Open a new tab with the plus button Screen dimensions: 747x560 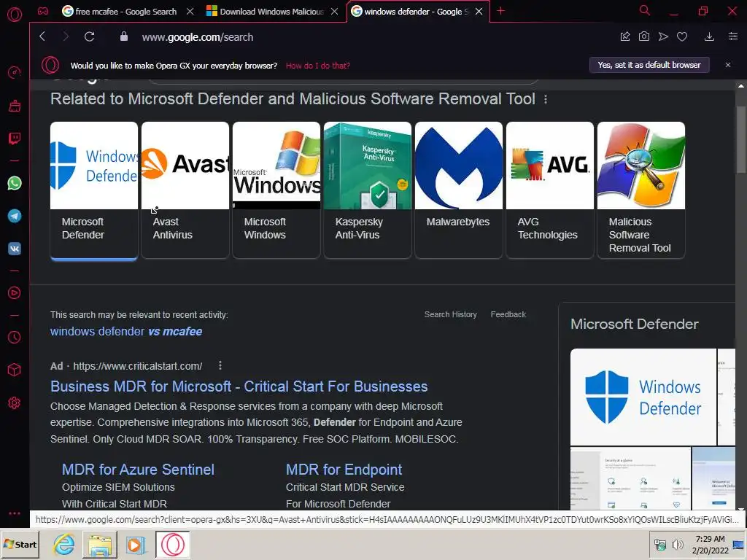click(x=500, y=11)
